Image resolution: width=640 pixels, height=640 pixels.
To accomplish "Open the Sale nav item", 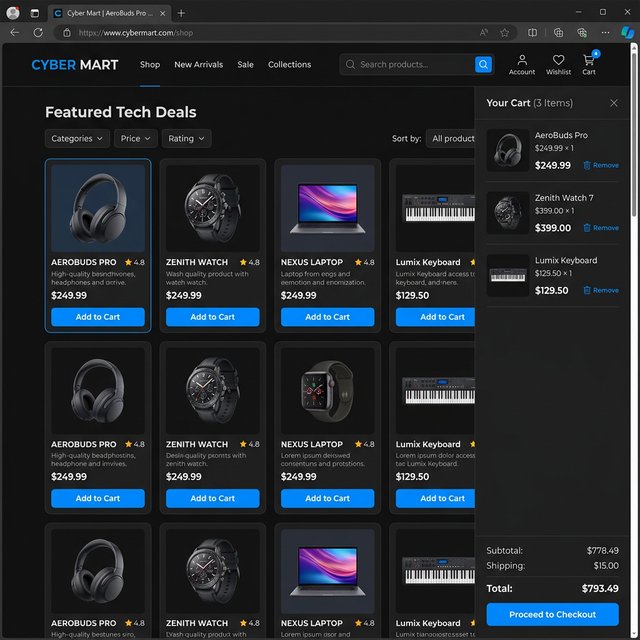I will click(x=245, y=64).
